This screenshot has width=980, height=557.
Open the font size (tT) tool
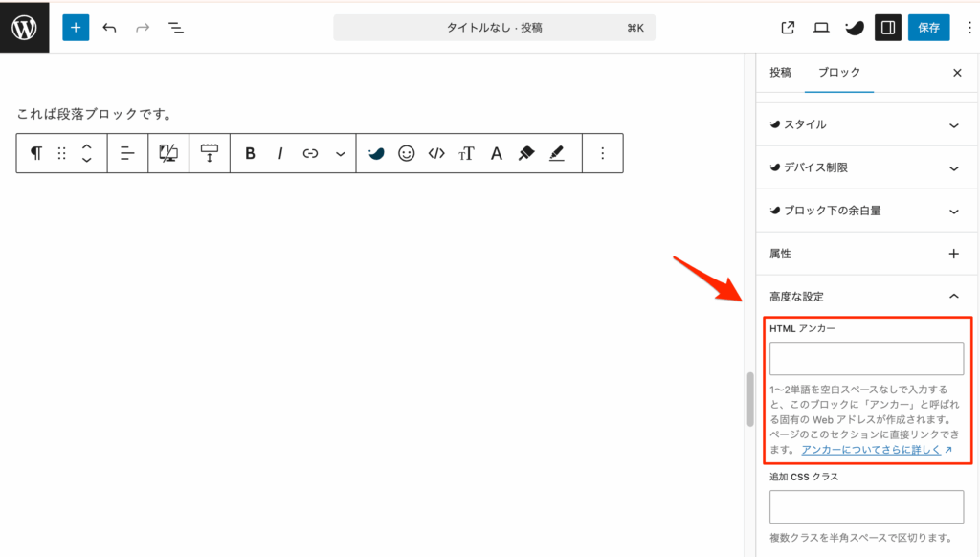pos(466,153)
